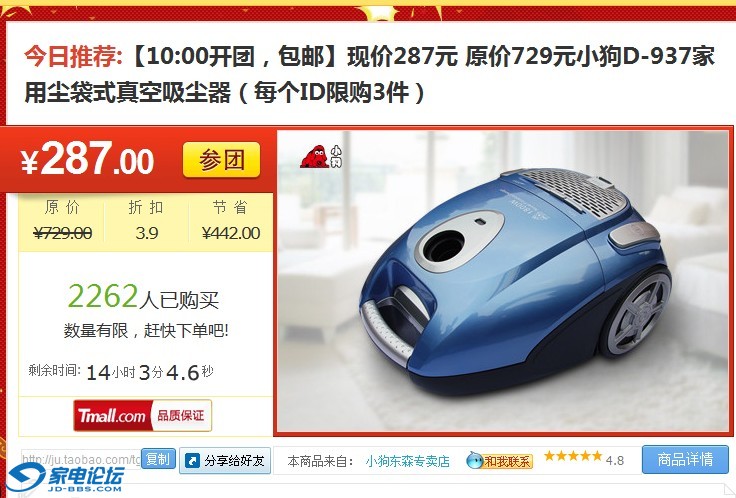Image resolution: width=736 pixels, height=498 pixels.
Task: Open the 小狗东森专卖店 store link
Action: [407, 461]
